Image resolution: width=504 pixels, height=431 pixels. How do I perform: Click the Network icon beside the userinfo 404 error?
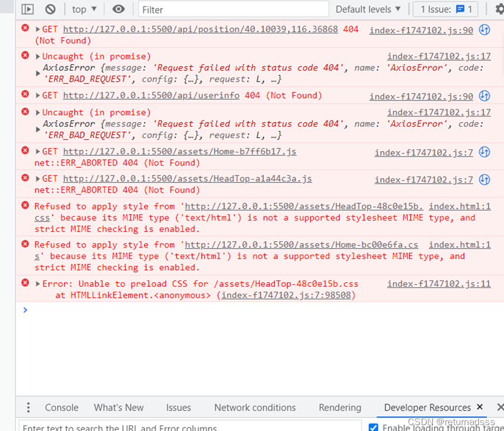click(484, 94)
